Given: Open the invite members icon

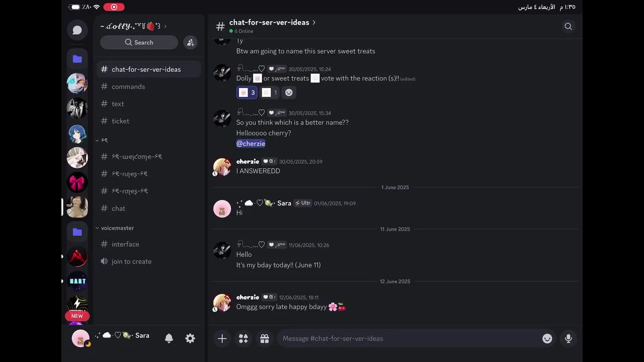Looking at the screenshot, I should tap(190, 42).
